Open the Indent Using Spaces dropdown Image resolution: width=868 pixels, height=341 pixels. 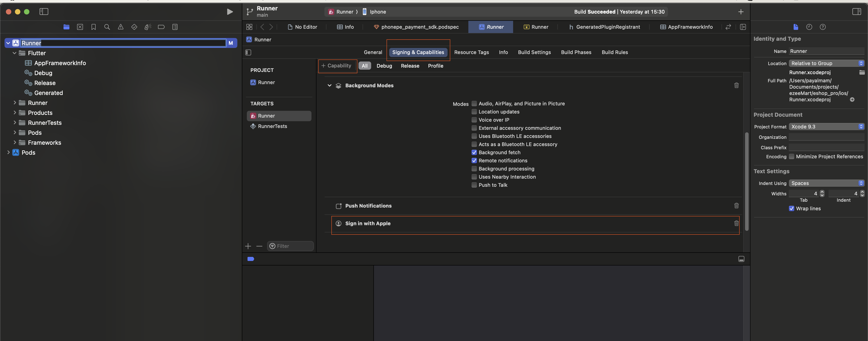click(826, 183)
